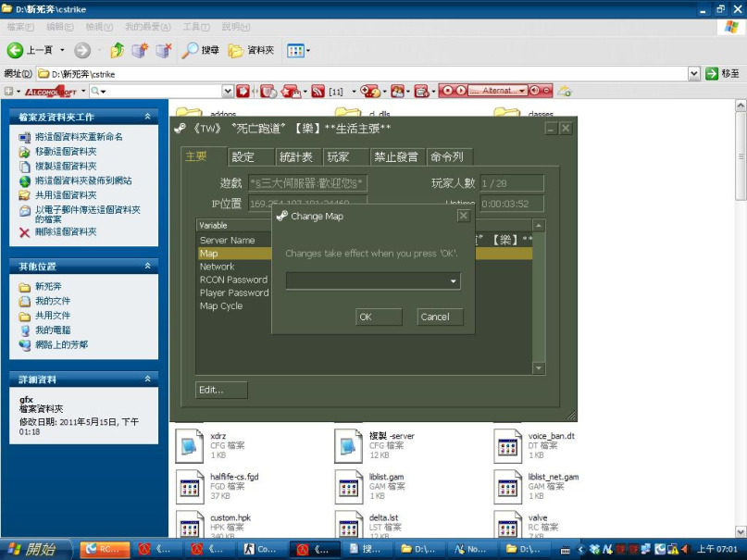This screenshot has height=560, width=747.
Task: Open voice_ban.dt file icon
Action: pyautogui.click(x=507, y=446)
